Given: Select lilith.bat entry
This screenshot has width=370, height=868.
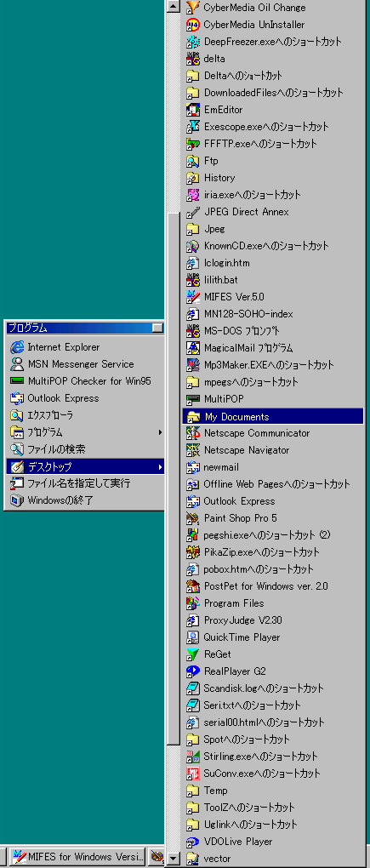Looking at the screenshot, I should pos(273,280).
